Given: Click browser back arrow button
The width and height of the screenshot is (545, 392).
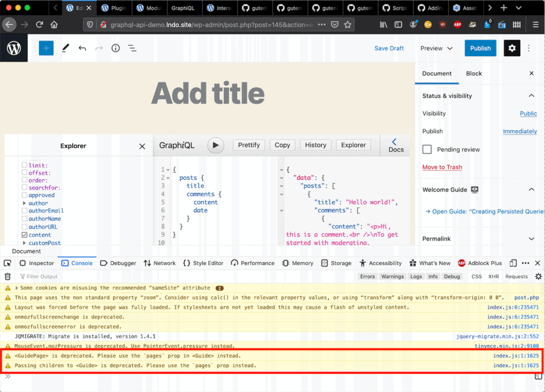Looking at the screenshot, I should [x=9, y=24].
